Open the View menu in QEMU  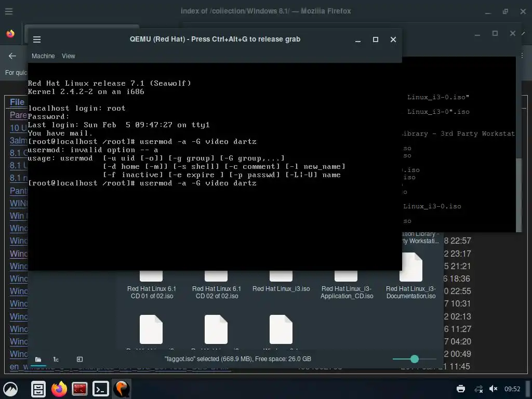(68, 56)
